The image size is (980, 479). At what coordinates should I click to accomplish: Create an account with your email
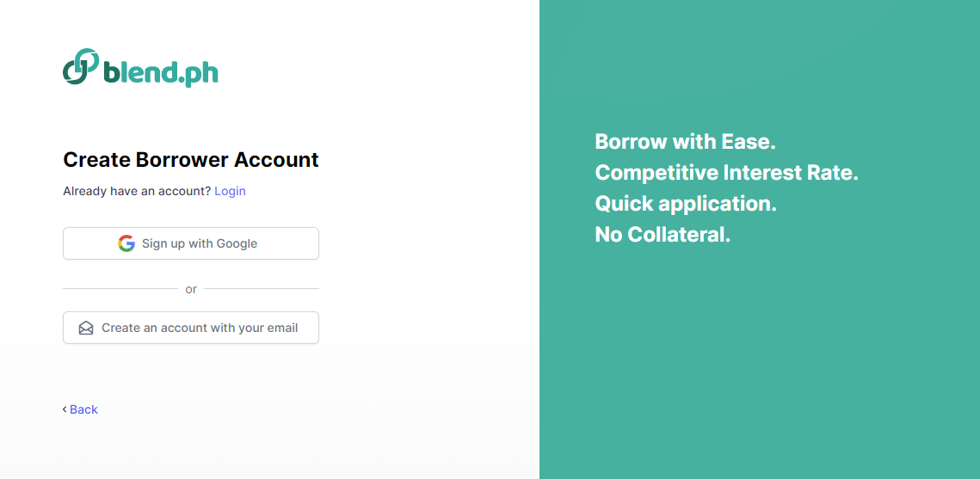tap(191, 328)
